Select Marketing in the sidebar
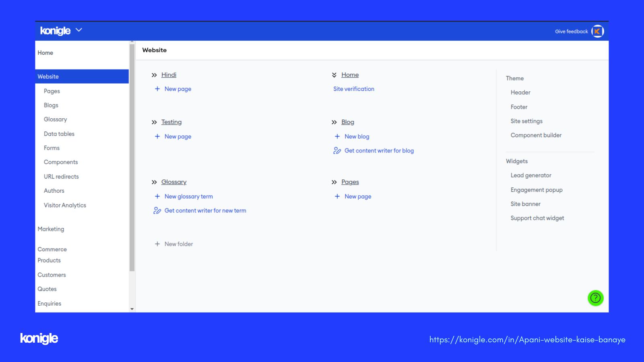This screenshot has height=362, width=644. 51,229
